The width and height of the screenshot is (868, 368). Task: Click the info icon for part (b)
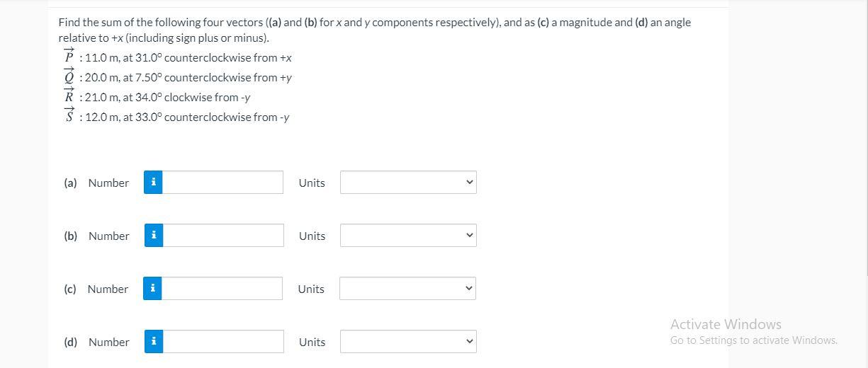tap(154, 236)
